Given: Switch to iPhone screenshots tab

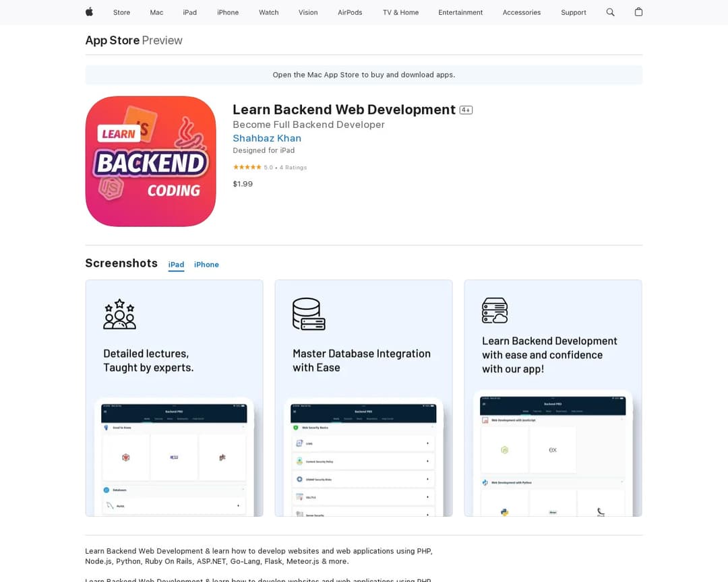Looking at the screenshot, I should click(206, 265).
